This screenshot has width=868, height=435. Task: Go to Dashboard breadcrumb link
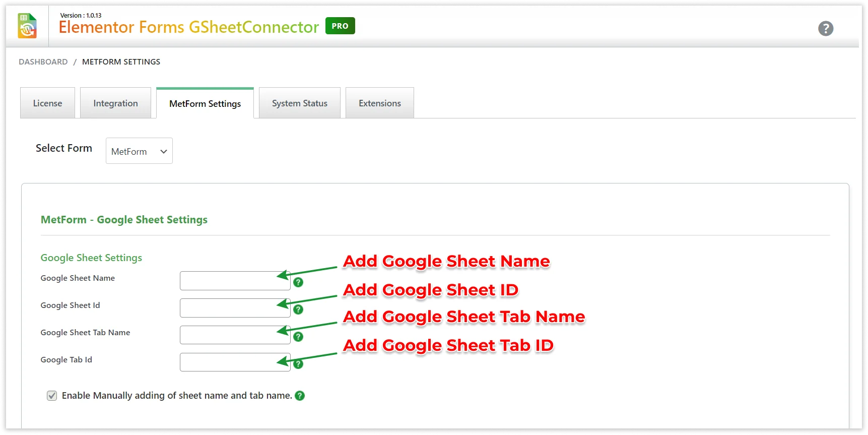click(43, 62)
